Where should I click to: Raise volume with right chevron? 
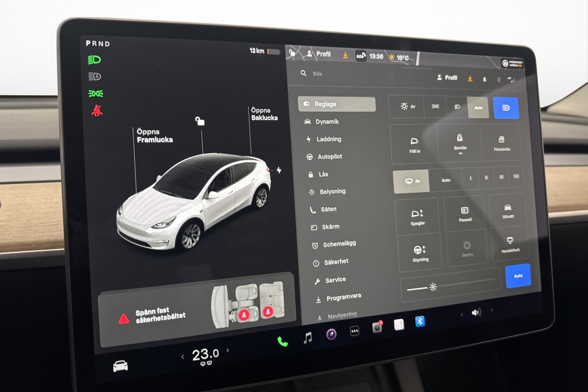492,310
